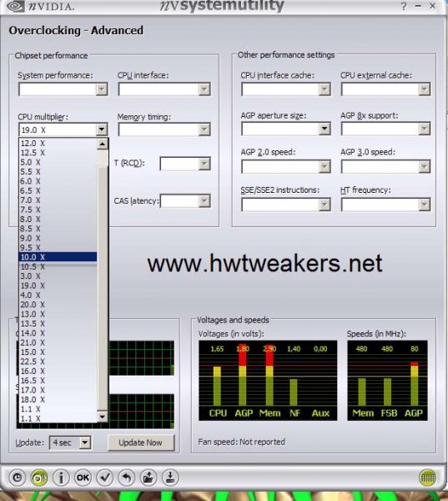The image size is (448, 501).
Task: Click the round OK button
Action: click(x=83, y=478)
